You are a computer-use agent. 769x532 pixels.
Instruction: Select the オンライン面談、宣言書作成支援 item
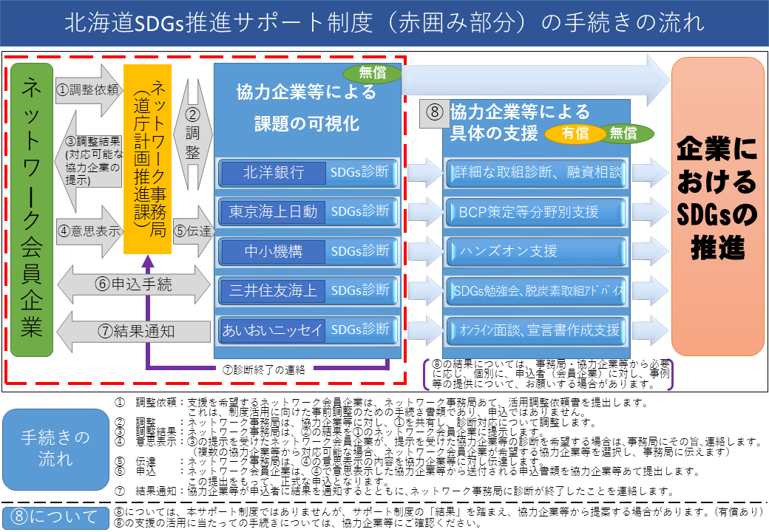point(535,330)
